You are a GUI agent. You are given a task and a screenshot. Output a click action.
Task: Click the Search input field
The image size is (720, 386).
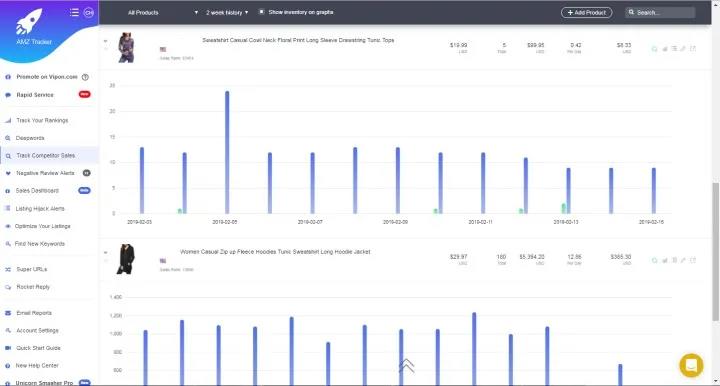click(660, 12)
